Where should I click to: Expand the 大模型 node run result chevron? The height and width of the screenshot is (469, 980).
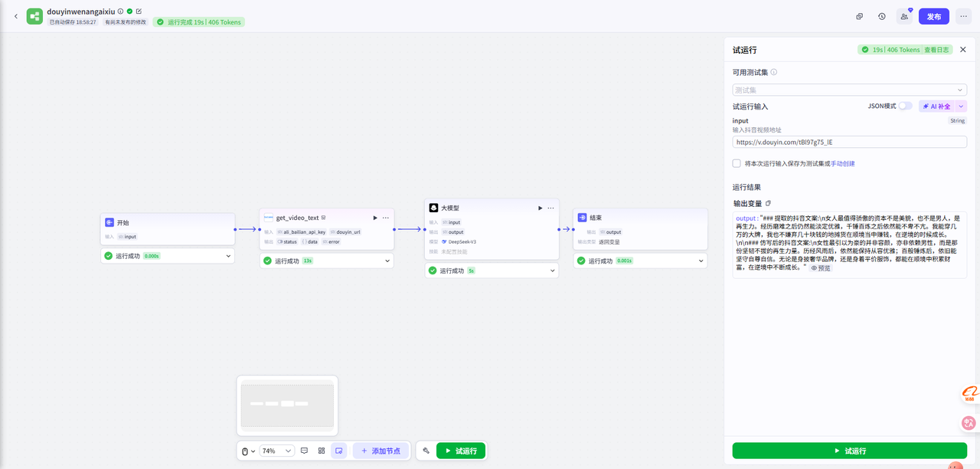[553, 271]
